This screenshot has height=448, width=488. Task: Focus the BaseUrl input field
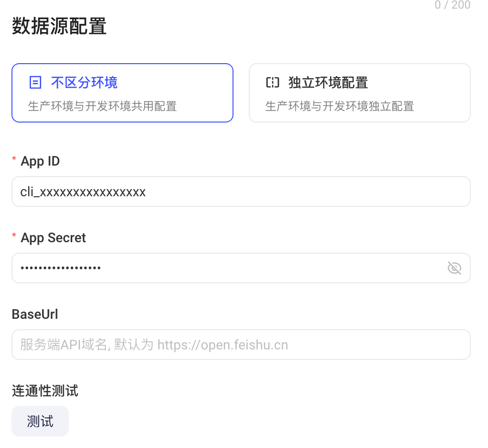point(241,345)
